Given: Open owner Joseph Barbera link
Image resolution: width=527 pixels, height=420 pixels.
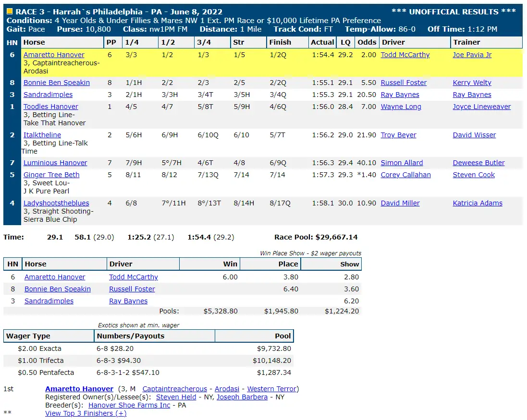Looking at the screenshot, I should click(x=242, y=397).
